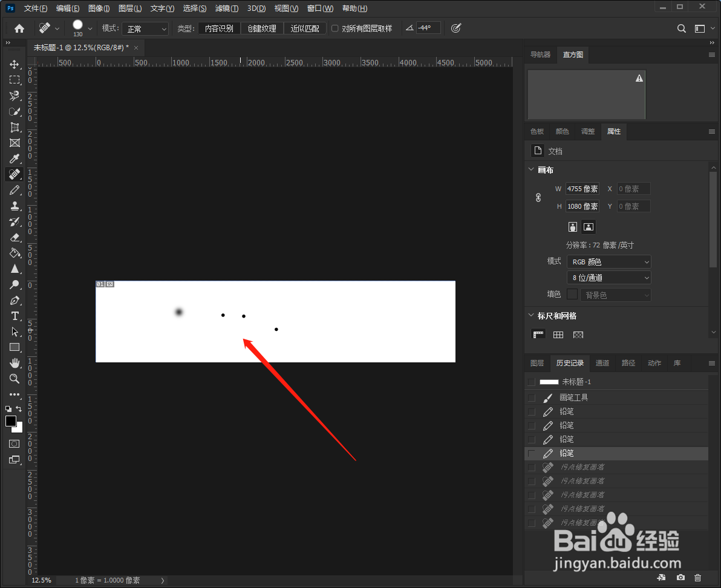The width and height of the screenshot is (721, 588).
Task: Select the Sharpen tool
Action: click(x=15, y=269)
